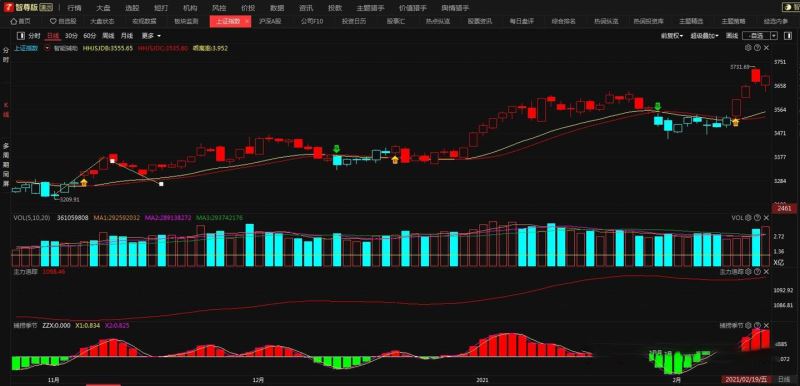The height and width of the screenshot is (386, 800).
Task: Click the green down-arrow sell signal in February
Action: (658, 107)
